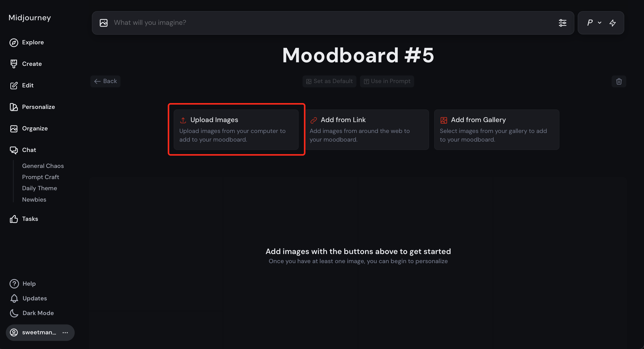
Task: Go to the Create section
Action: 26,64
